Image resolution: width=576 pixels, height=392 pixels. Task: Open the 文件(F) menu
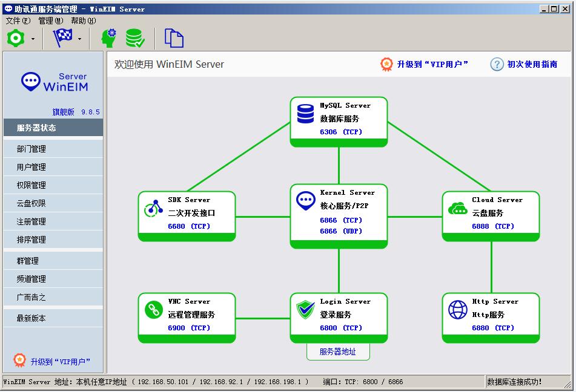(18, 21)
